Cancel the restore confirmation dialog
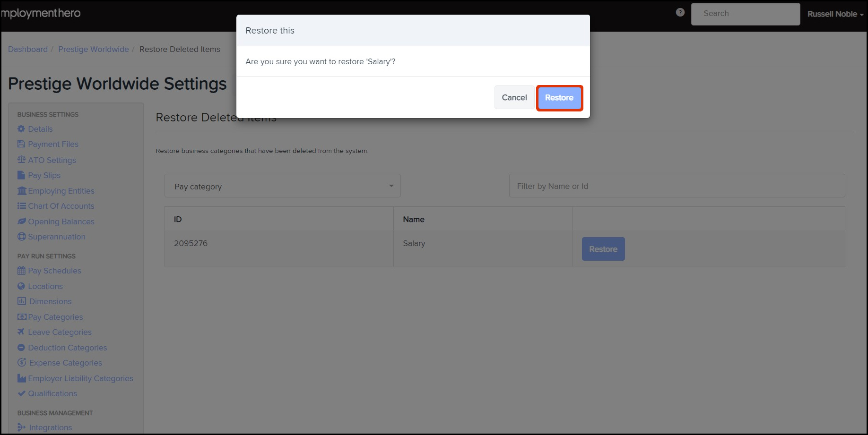This screenshot has width=868, height=435. click(x=514, y=97)
